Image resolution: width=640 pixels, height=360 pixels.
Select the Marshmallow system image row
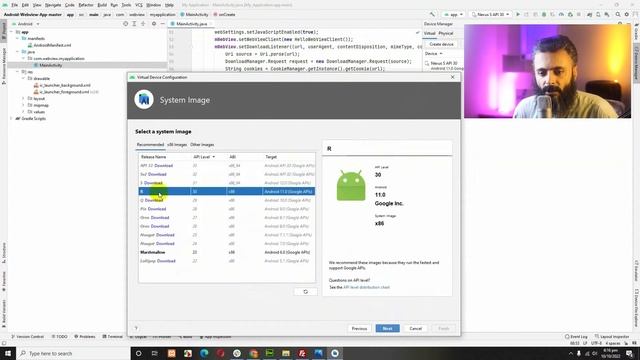point(227,252)
